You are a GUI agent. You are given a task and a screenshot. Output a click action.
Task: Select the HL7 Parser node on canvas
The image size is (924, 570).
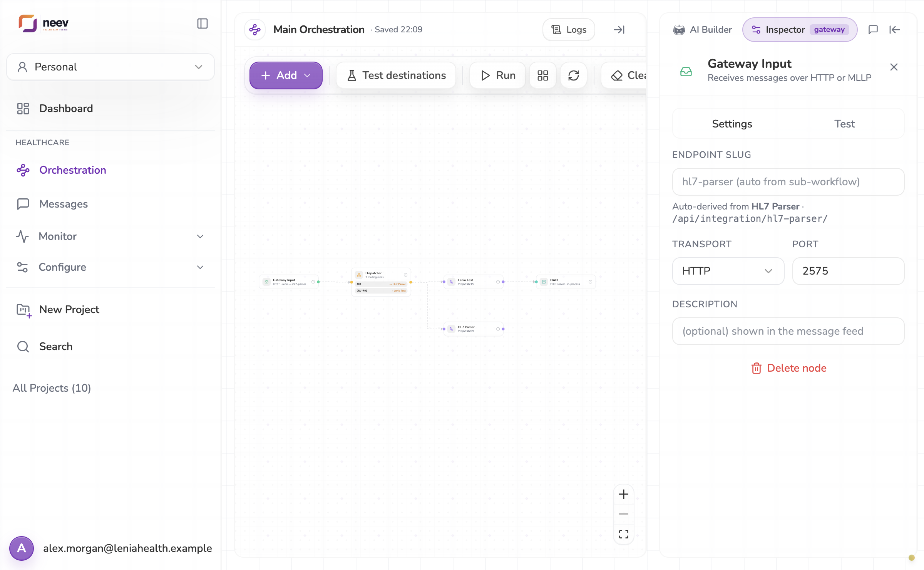click(474, 329)
